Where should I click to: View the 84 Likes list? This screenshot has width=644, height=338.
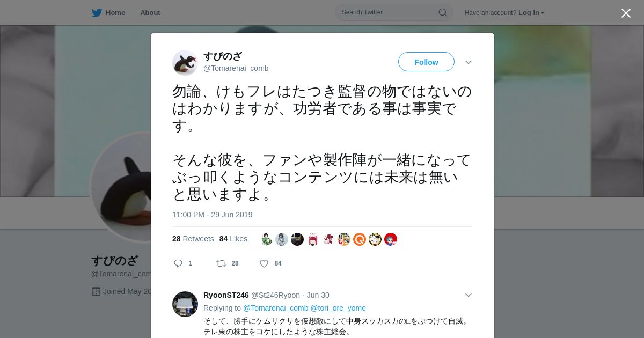(233, 239)
